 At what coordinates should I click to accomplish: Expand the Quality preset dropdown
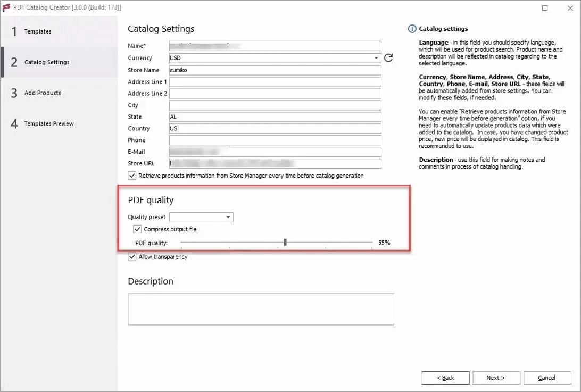point(228,218)
